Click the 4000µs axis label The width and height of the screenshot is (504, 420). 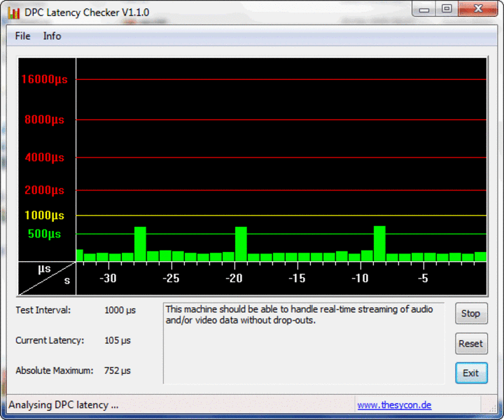pyautogui.click(x=44, y=157)
